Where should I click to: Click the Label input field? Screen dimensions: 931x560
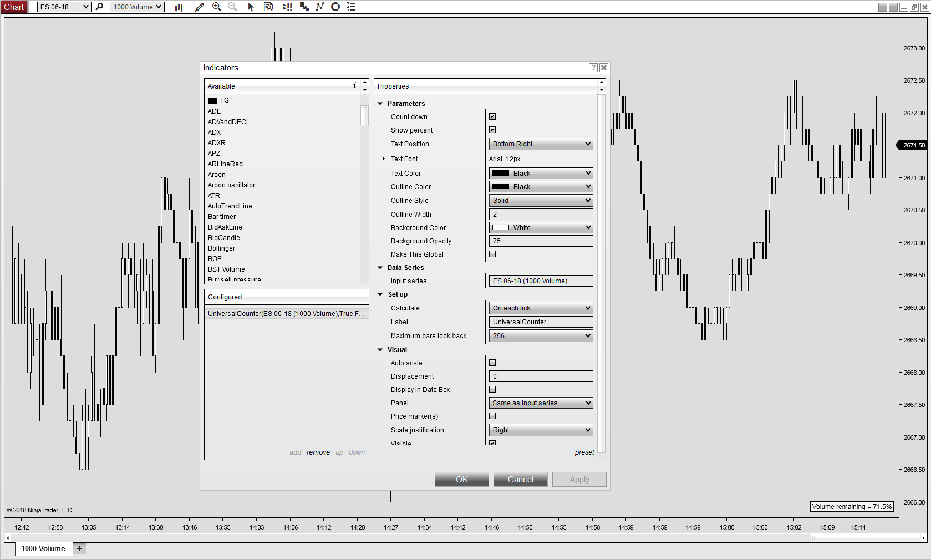(541, 322)
